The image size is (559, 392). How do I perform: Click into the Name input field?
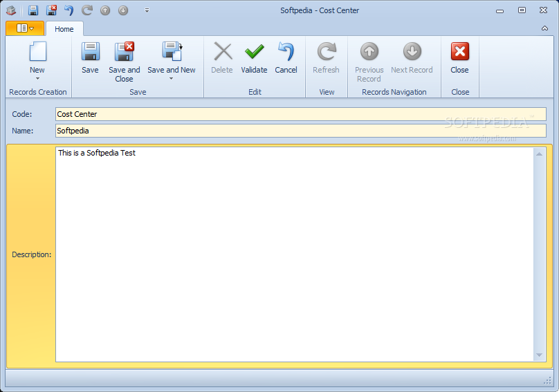301,131
